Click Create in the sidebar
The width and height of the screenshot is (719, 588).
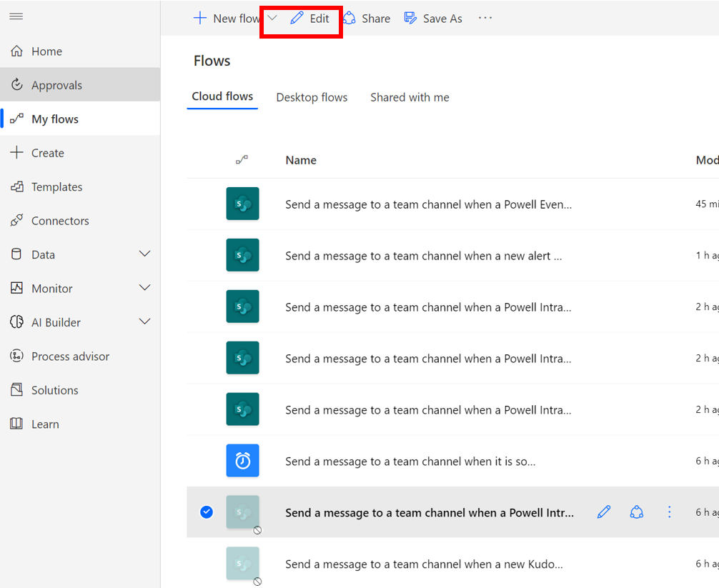(37, 153)
